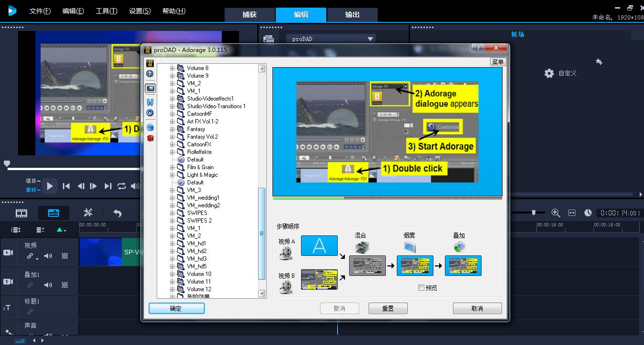
Task: Expand the VM_wedding1 tree node
Action: pos(172,198)
